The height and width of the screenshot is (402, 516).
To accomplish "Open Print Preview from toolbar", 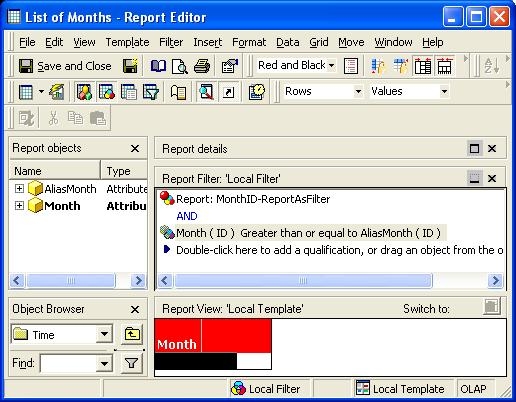I will pos(180,66).
